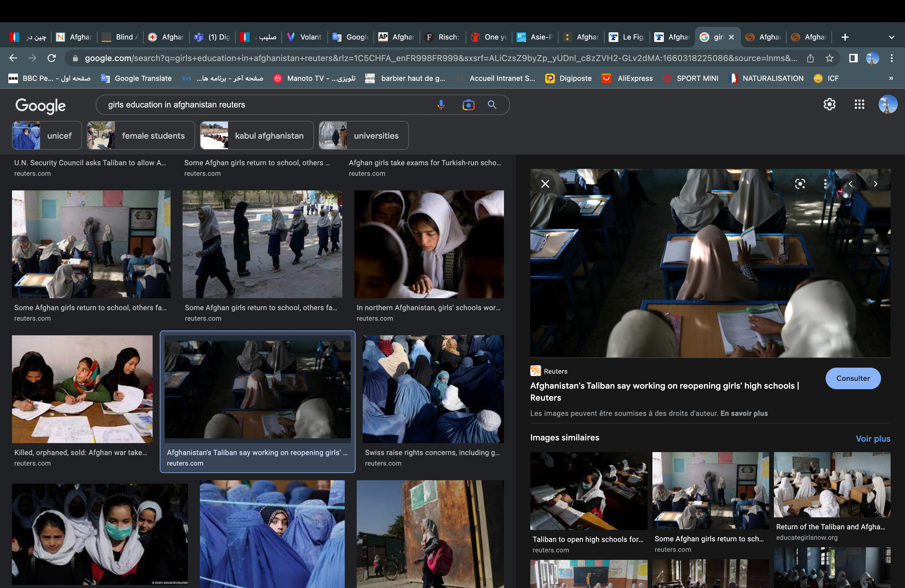Click the search query input field

pos(266,104)
